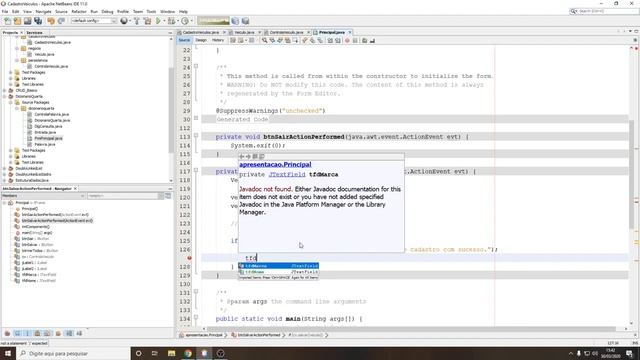Select ControlePalavra.java in Projects tree

[51, 114]
